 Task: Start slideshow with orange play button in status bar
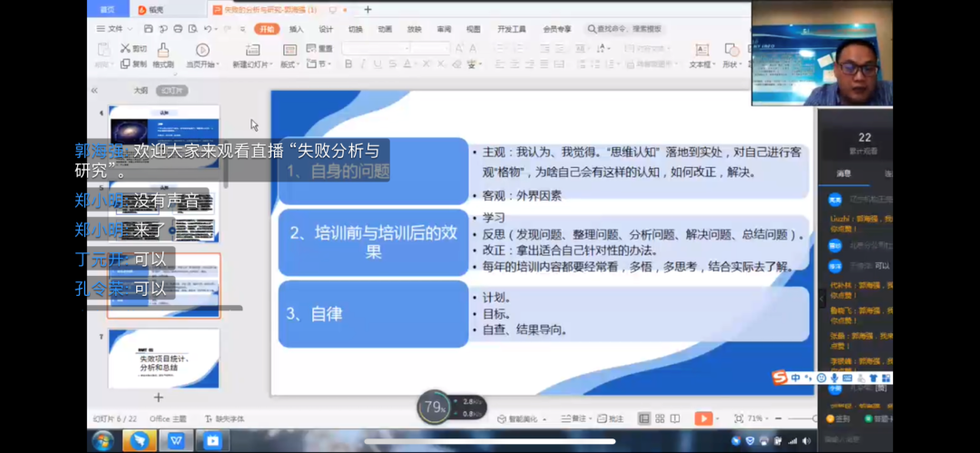pyautogui.click(x=702, y=419)
